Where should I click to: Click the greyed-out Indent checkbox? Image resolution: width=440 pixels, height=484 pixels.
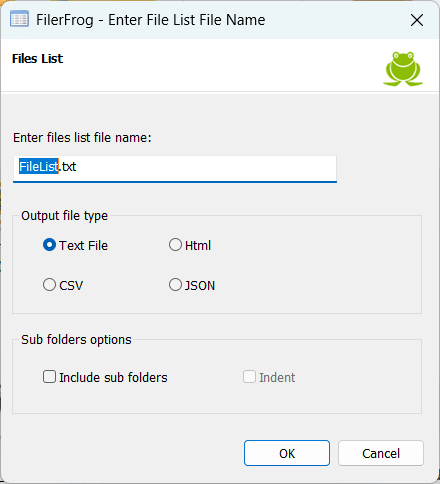249,377
